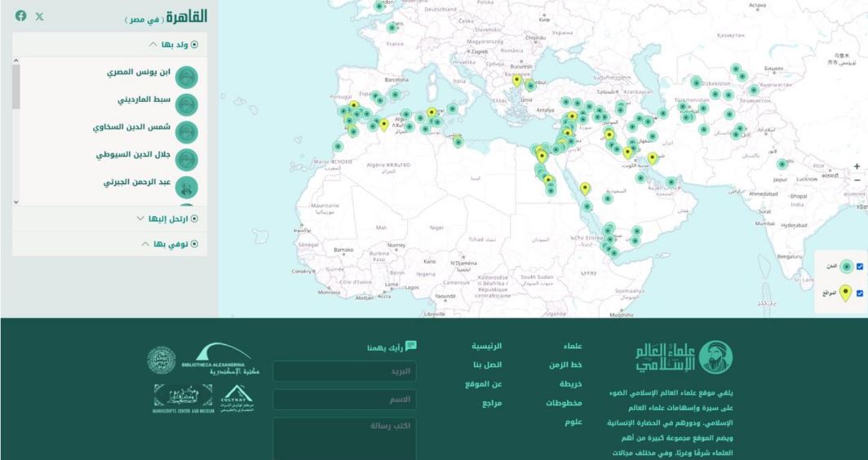Click جلال الدين السيوطي scholar link
The width and height of the screenshot is (868, 460).
pos(134,155)
